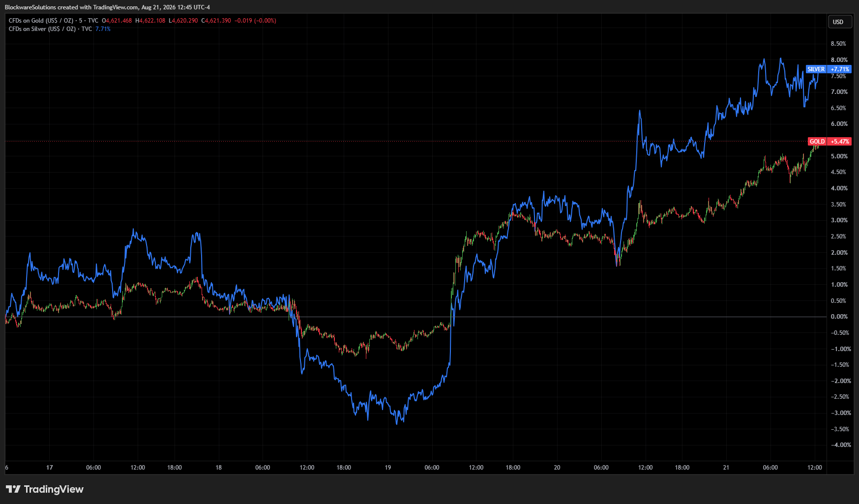This screenshot has height=504, width=859.
Task: Click gold's close value C4,621.390
Action: tap(216, 21)
